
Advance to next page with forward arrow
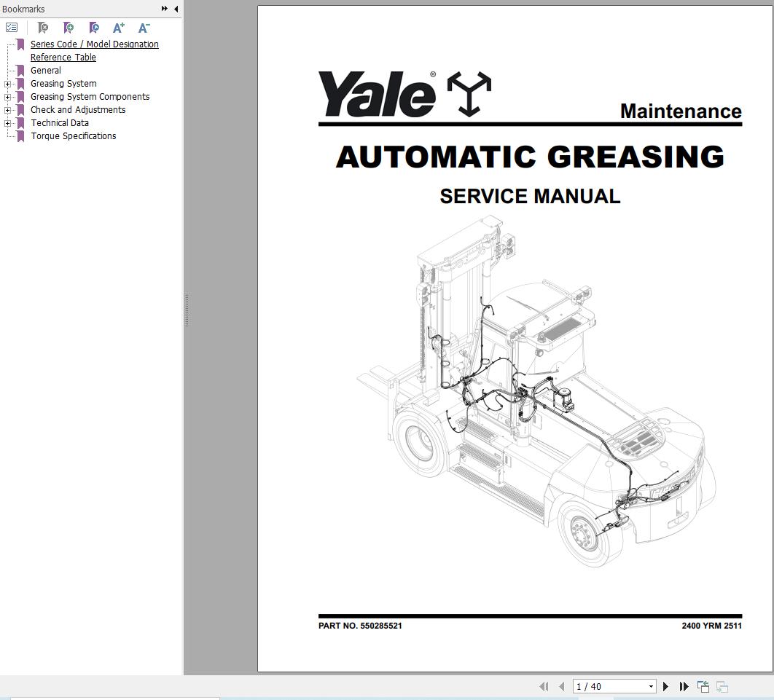[665, 685]
